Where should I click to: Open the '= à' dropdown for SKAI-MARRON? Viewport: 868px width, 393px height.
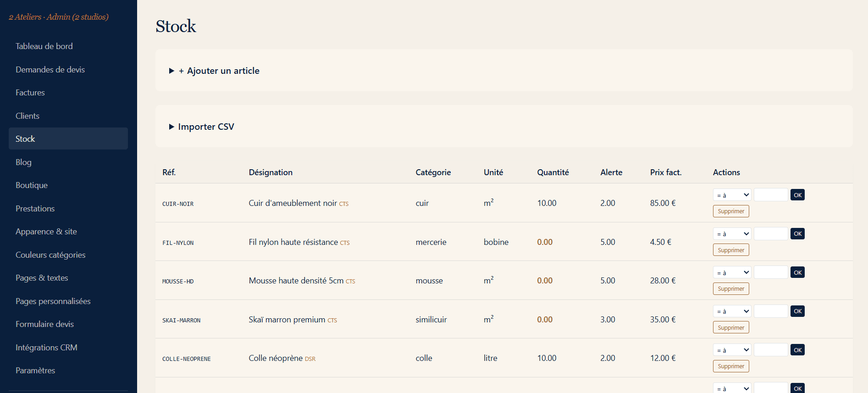pos(732,311)
